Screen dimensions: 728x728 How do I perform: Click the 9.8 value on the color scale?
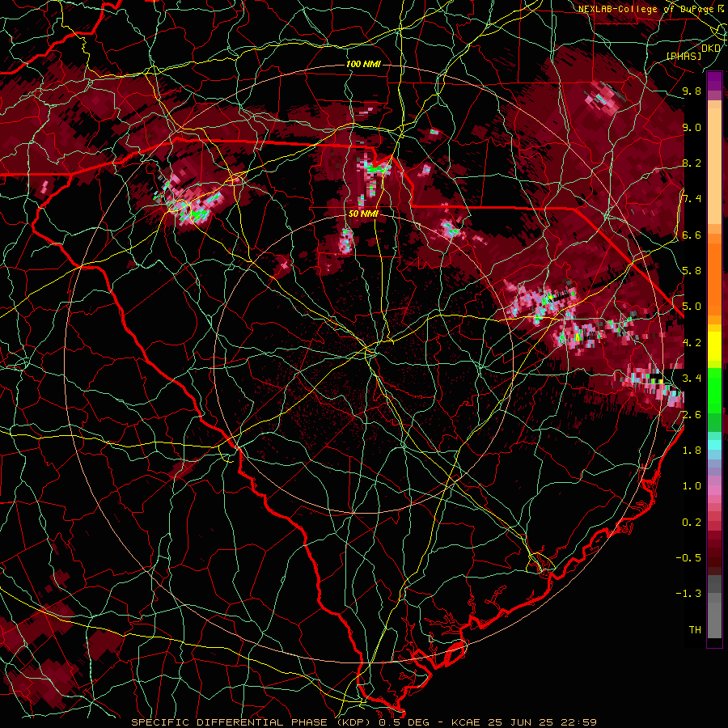692,91
